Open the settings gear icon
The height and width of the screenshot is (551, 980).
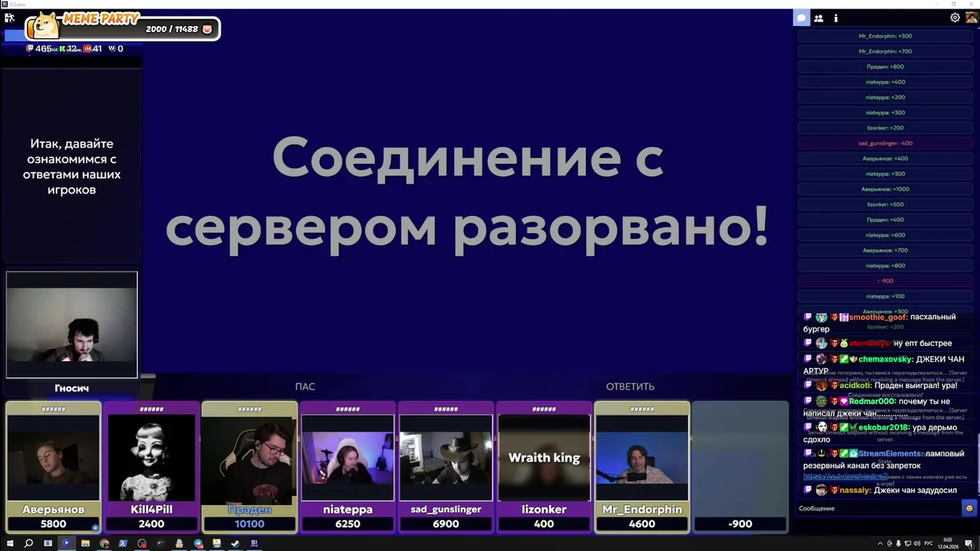955,18
